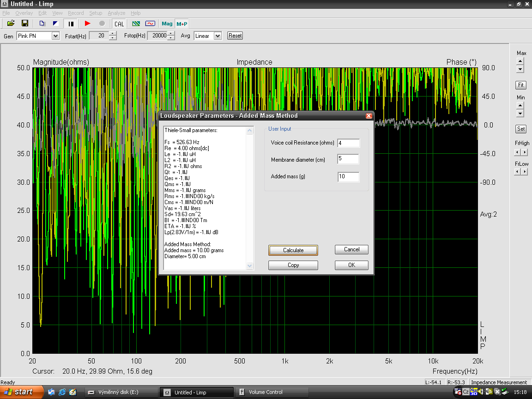Click the open file folder icon
532x399 pixels.
point(11,24)
